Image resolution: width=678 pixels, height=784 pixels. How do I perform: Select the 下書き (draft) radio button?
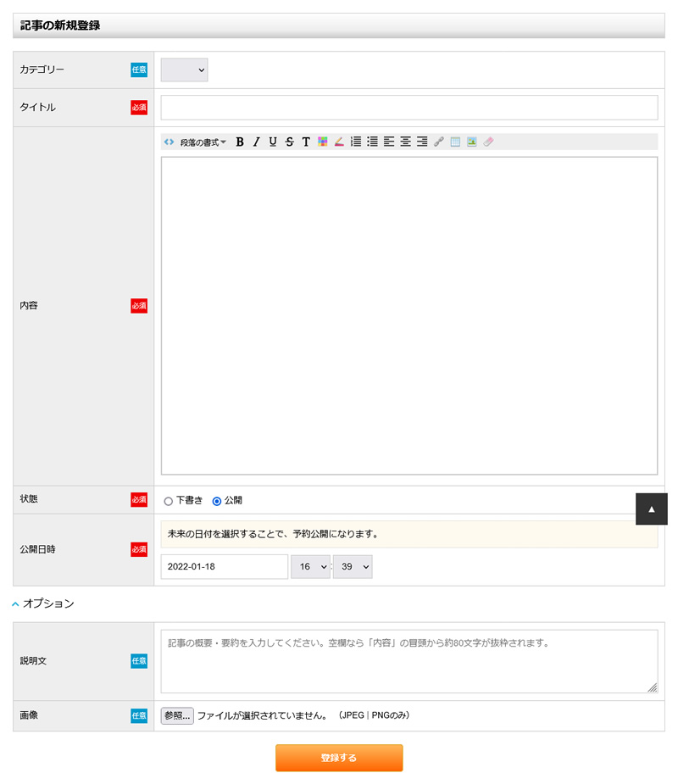168,500
